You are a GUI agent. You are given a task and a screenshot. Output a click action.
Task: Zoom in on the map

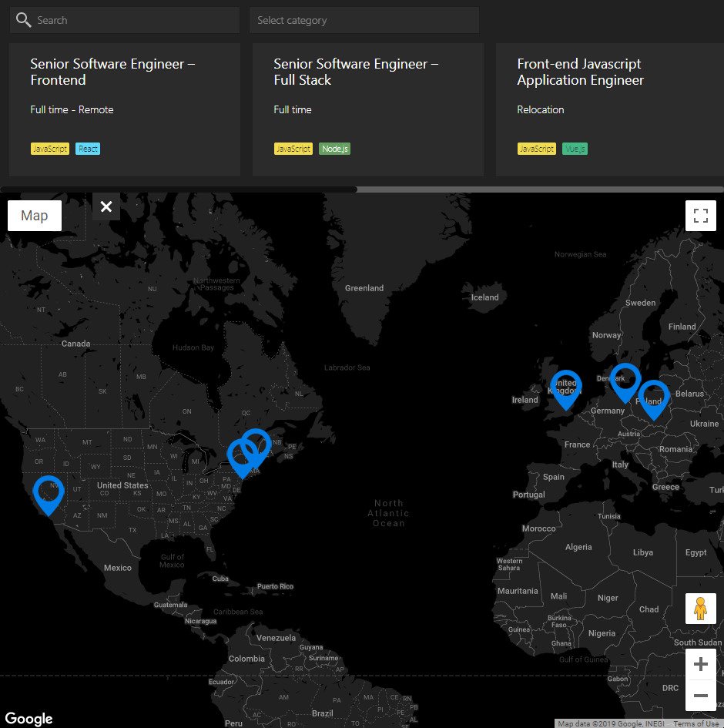coord(700,663)
